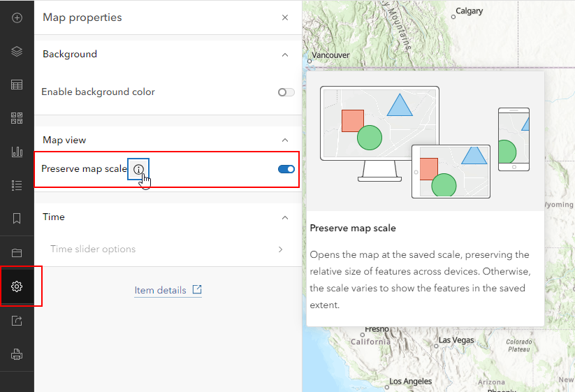The height and width of the screenshot is (392, 575).
Task: Close the Map properties panel
Action: (284, 17)
